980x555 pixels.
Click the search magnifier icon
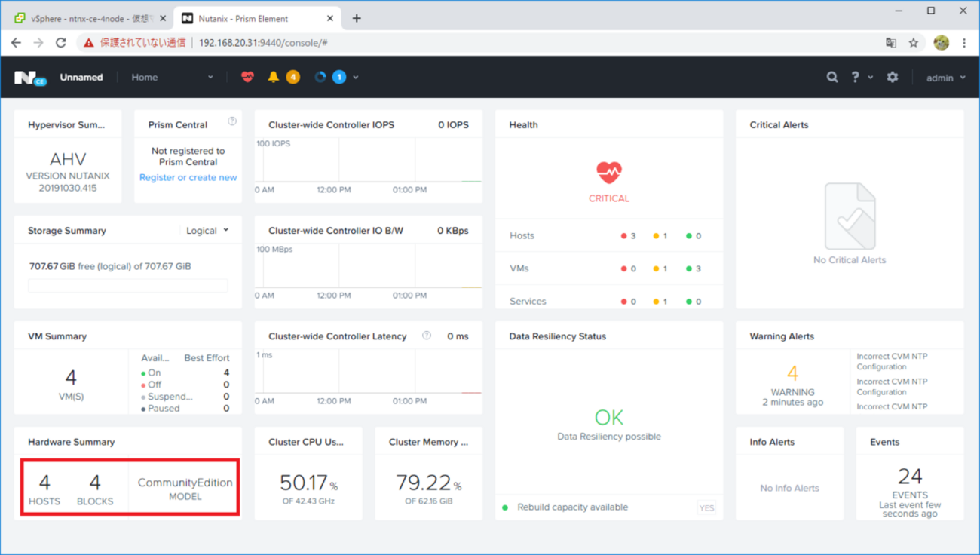coord(831,77)
